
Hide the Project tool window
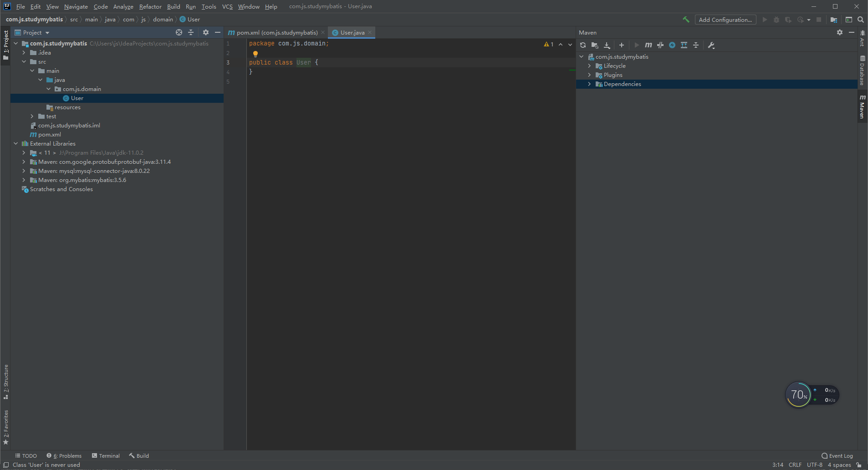click(x=218, y=32)
